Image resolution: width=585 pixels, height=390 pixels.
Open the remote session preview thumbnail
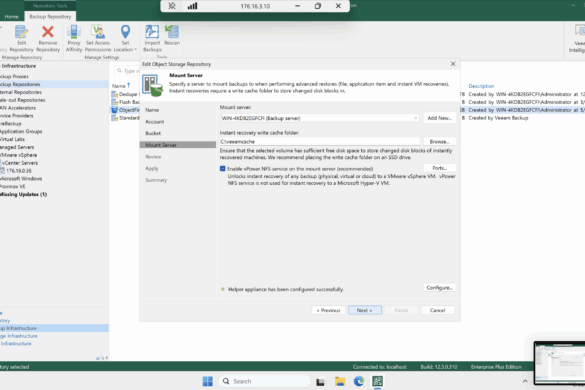(x=559, y=362)
